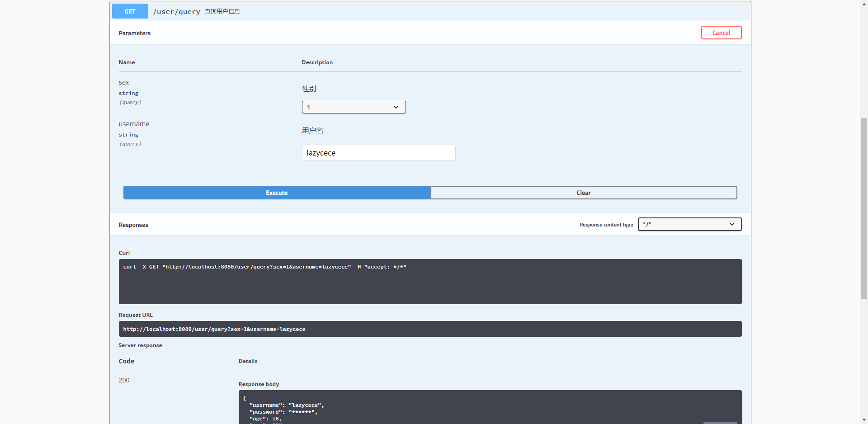This screenshot has height=424, width=868.
Task: Execute the API request
Action: [x=277, y=193]
